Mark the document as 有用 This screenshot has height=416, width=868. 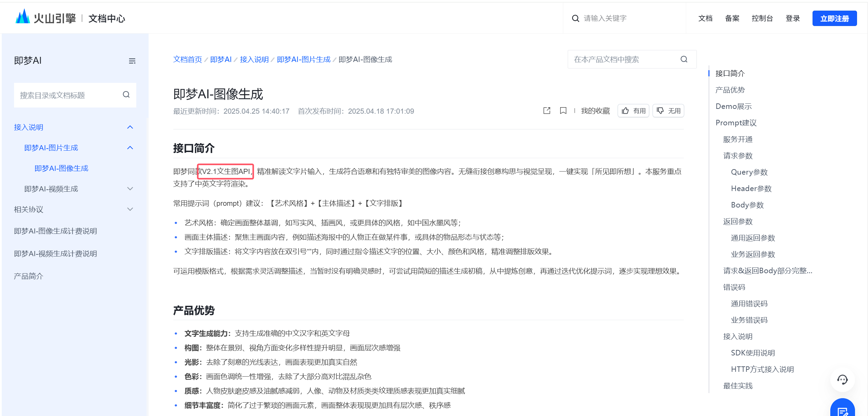pos(633,111)
